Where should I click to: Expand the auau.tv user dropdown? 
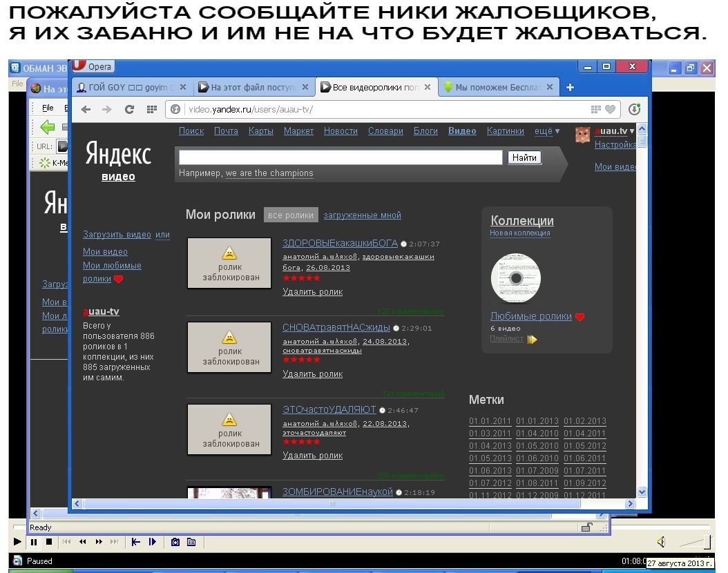(614, 131)
